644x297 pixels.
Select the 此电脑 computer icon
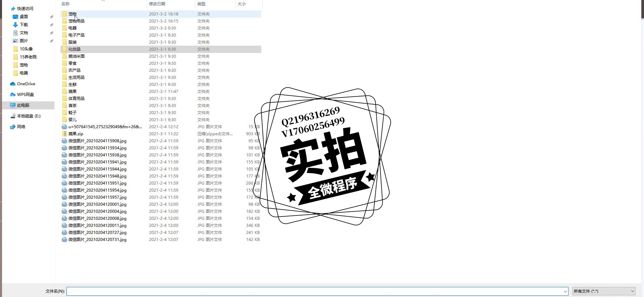click(x=13, y=105)
